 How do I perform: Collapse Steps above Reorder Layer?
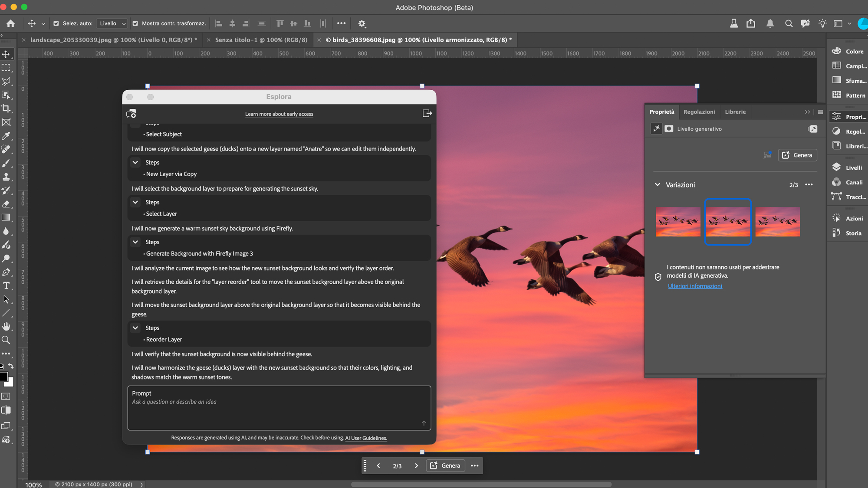pos(135,328)
